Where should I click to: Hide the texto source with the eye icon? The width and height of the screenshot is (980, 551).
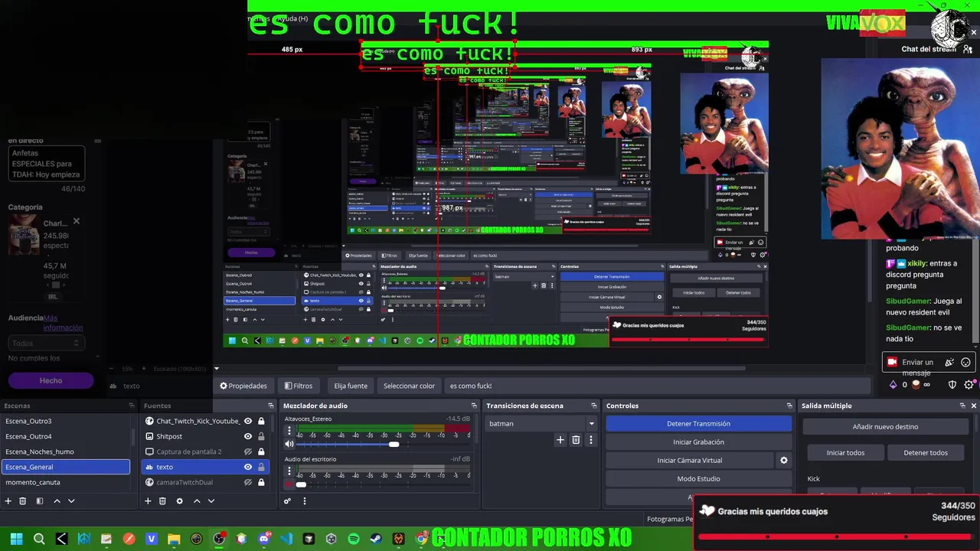pos(248,467)
